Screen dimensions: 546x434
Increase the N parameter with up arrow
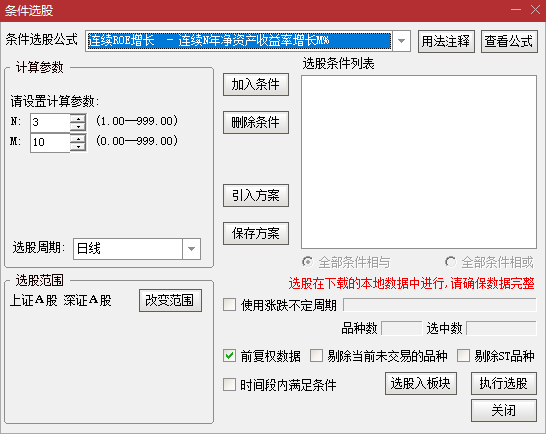[x=78, y=119]
